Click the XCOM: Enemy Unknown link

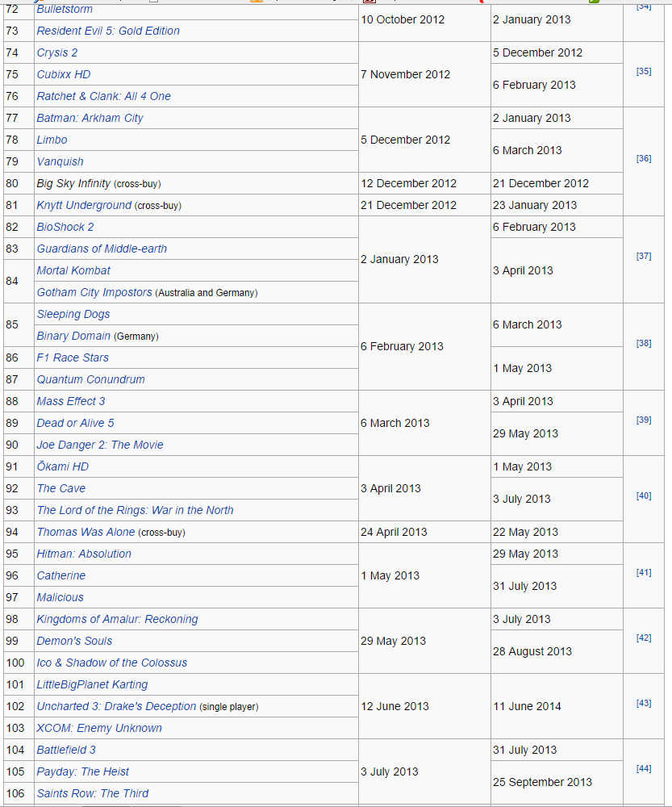[99, 728]
